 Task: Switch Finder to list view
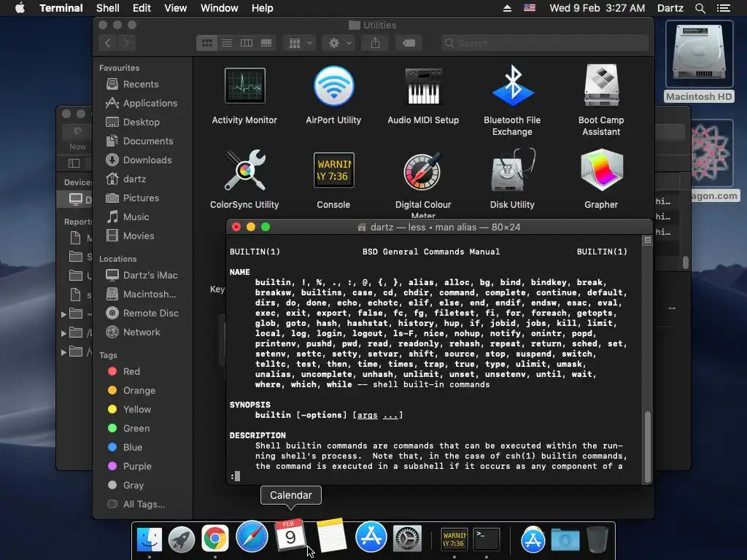pos(227,43)
